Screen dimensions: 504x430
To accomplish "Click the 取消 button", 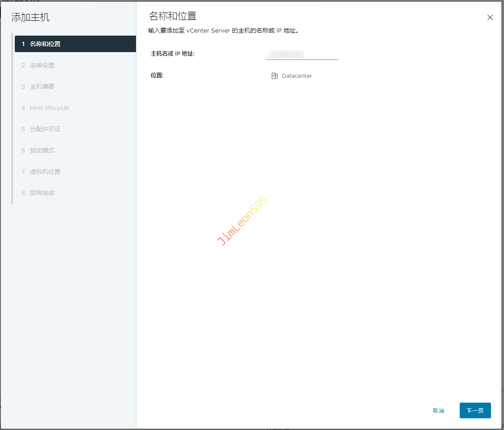I will [438, 410].
